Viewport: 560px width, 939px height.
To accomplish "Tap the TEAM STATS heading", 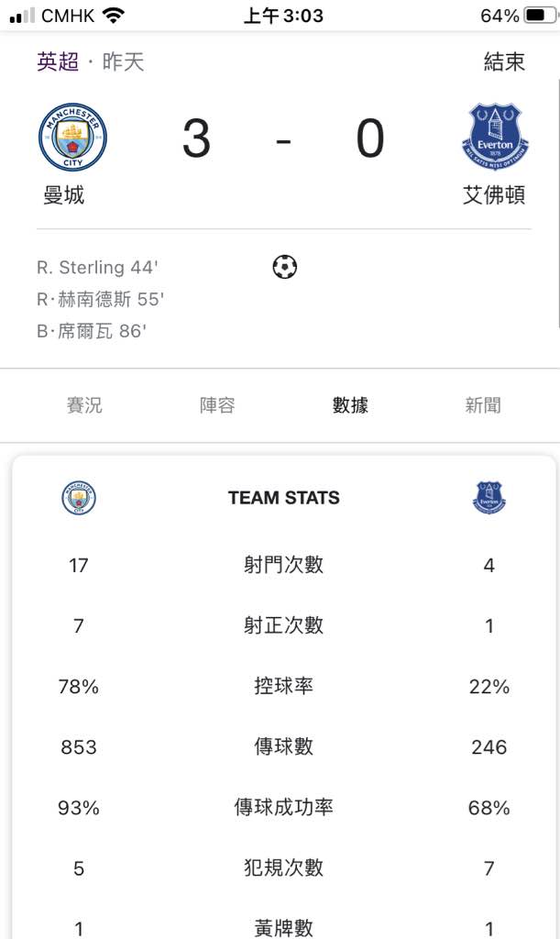I will coord(283,498).
